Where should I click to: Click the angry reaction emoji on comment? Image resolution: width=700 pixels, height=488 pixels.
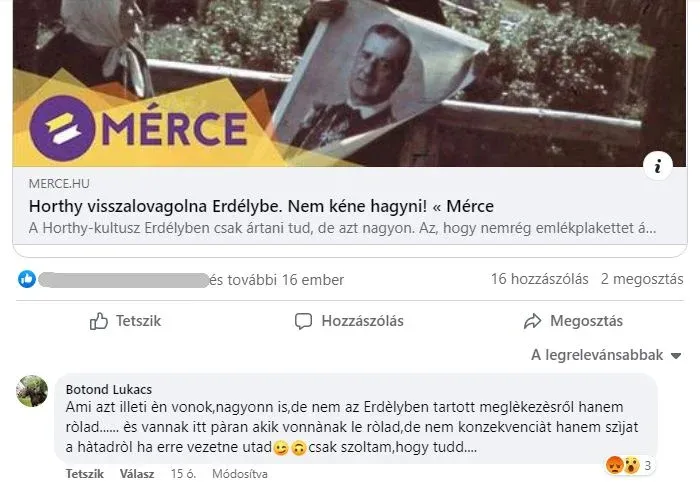click(x=615, y=465)
